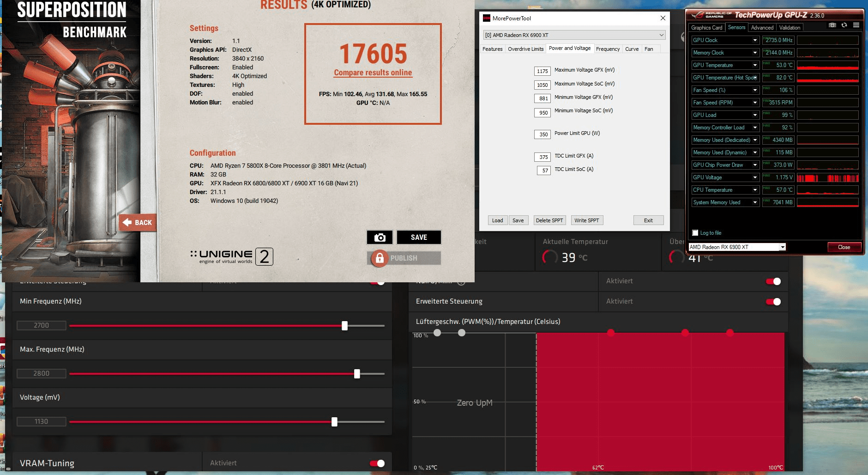Viewport: 868px width, 475px height.
Task: Click the MorePowerTool Save button
Action: (518, 220)
